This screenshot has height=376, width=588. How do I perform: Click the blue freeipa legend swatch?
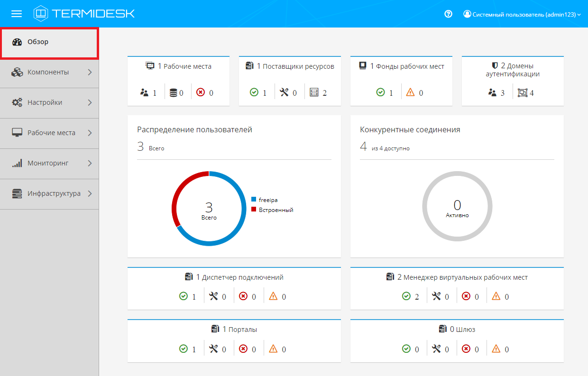coord(254,200)
